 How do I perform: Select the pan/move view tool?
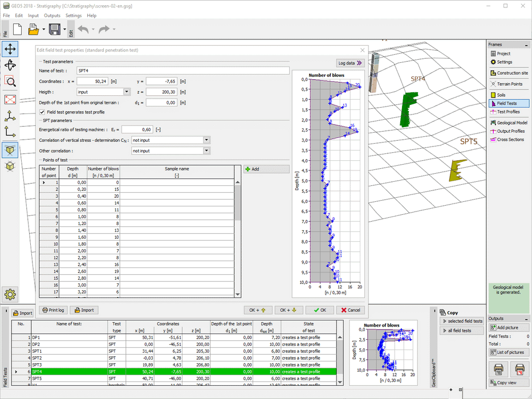(10, 48)
